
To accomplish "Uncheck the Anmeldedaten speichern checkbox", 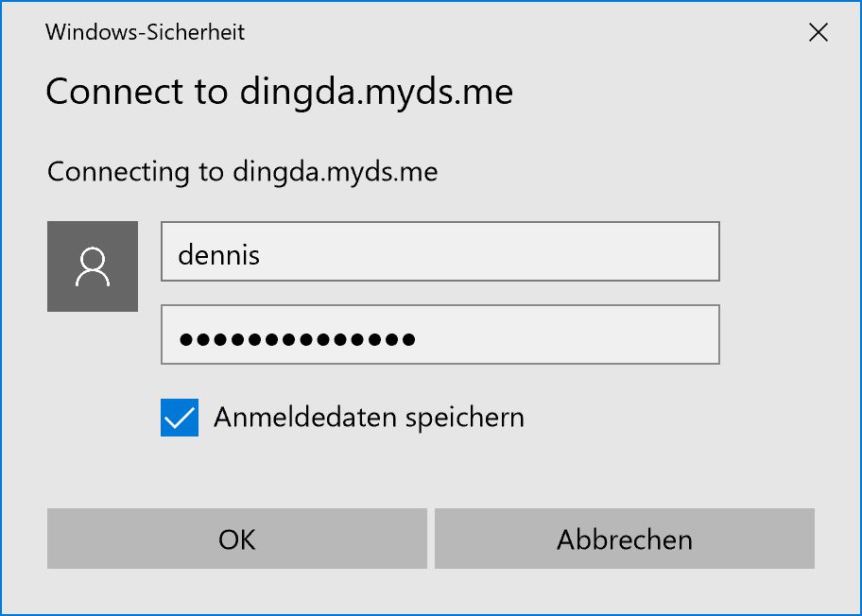I will point(180,418).
